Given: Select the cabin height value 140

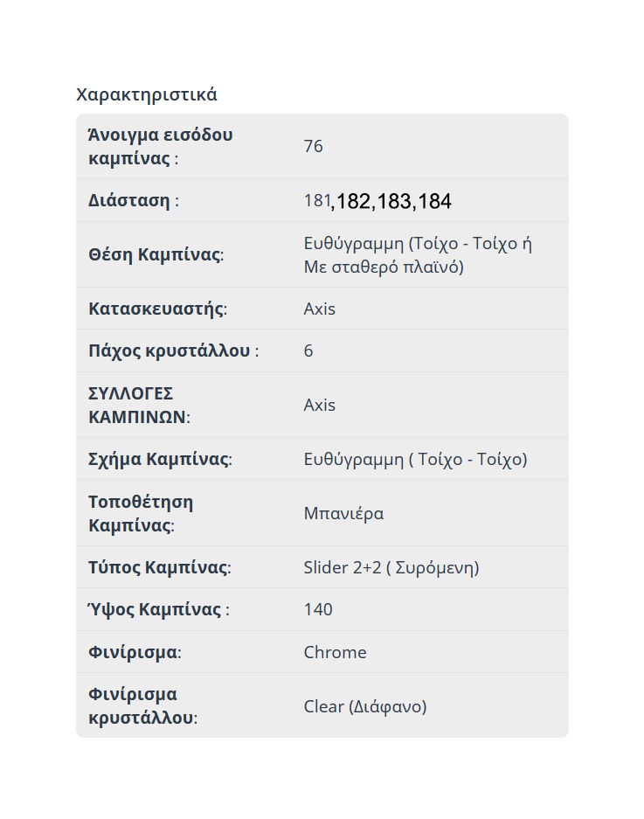Looking at the screenshot, I should click(318, 609).
